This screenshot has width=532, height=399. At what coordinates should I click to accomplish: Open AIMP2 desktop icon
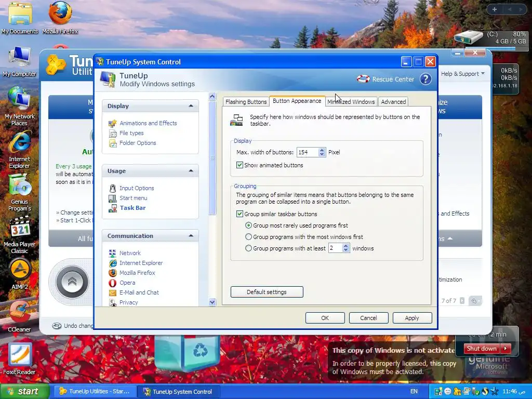click(20, 274)
